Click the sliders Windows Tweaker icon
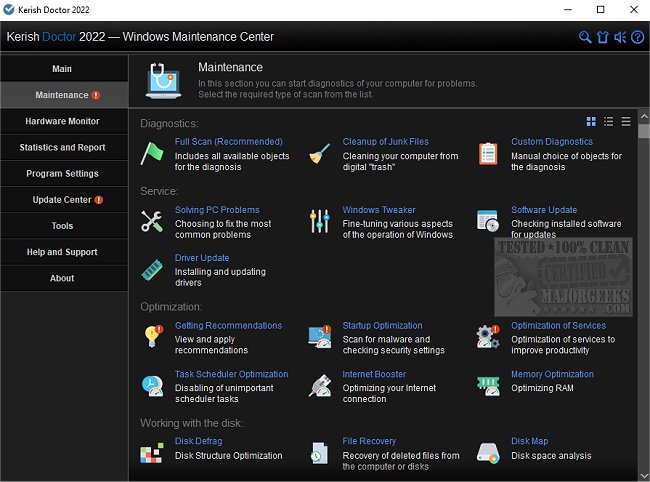 coord(320,221)
